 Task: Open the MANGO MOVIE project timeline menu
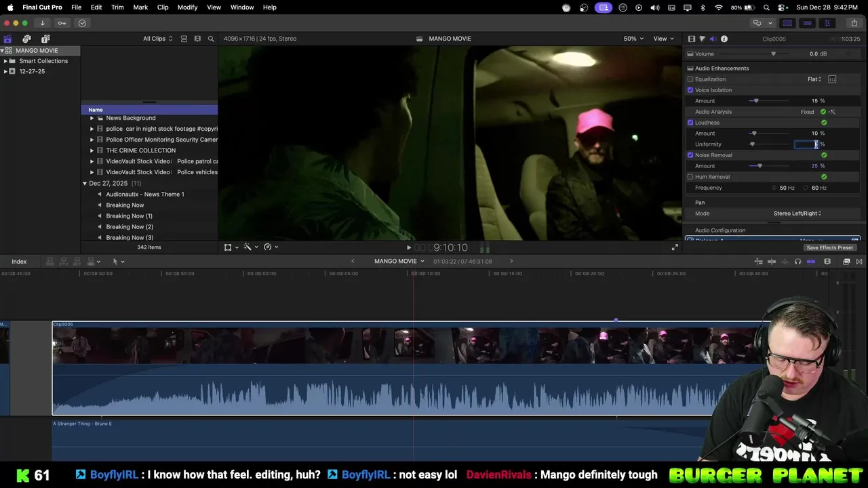[399, 262]
